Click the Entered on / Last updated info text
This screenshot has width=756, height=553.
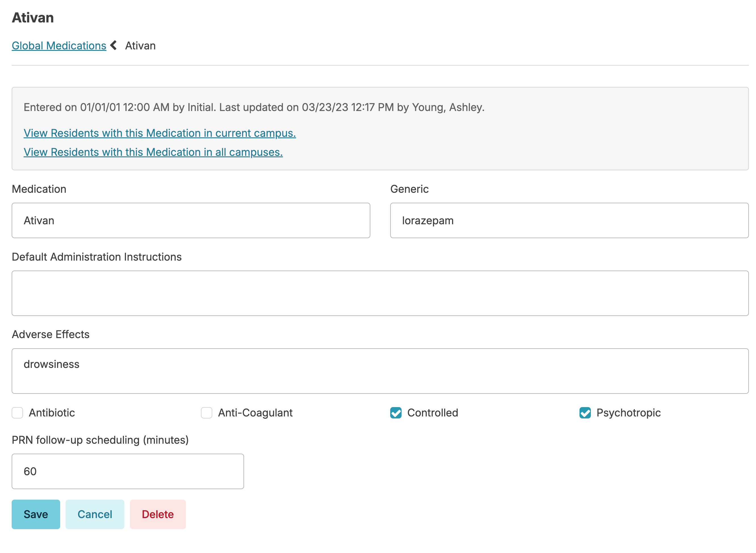[x=254, y=107]
